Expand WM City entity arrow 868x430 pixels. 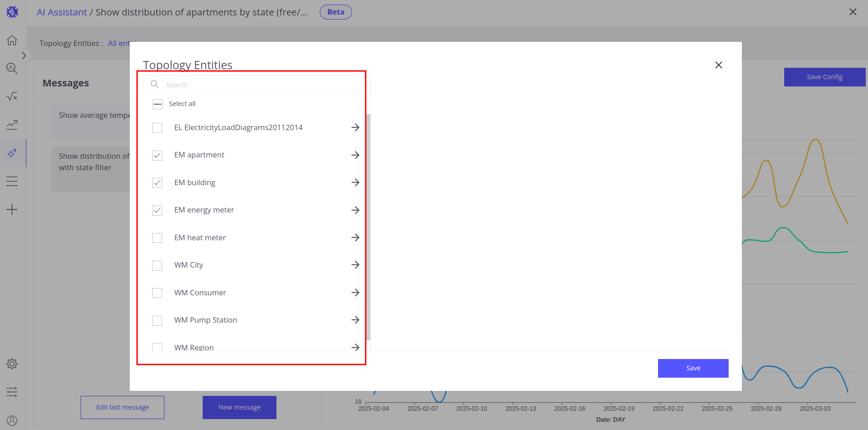click(355, 265)
